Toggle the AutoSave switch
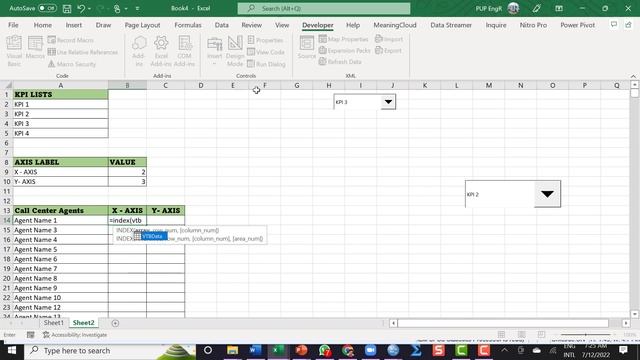 (47, 8)
